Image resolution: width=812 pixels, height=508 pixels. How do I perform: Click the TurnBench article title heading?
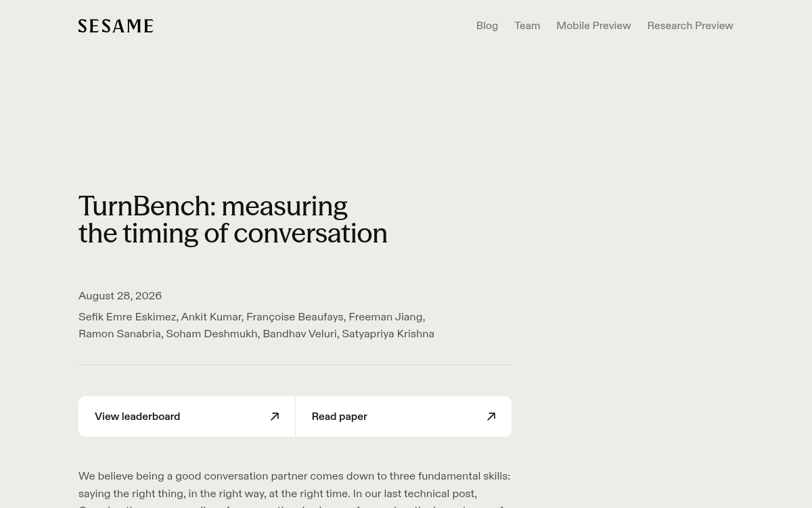click(233, 219)
